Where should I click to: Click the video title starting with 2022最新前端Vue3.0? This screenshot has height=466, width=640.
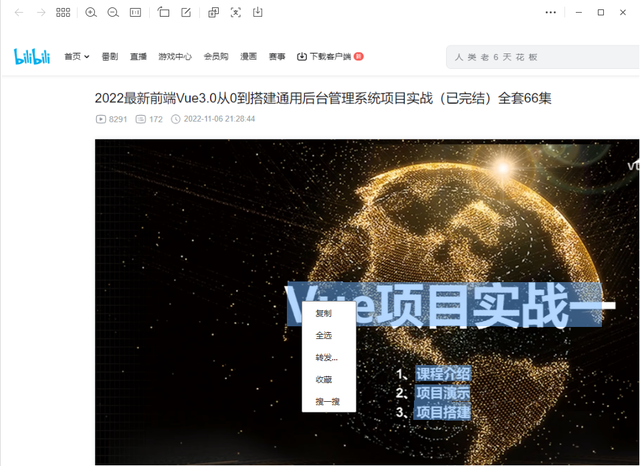[x=323, y=98]
